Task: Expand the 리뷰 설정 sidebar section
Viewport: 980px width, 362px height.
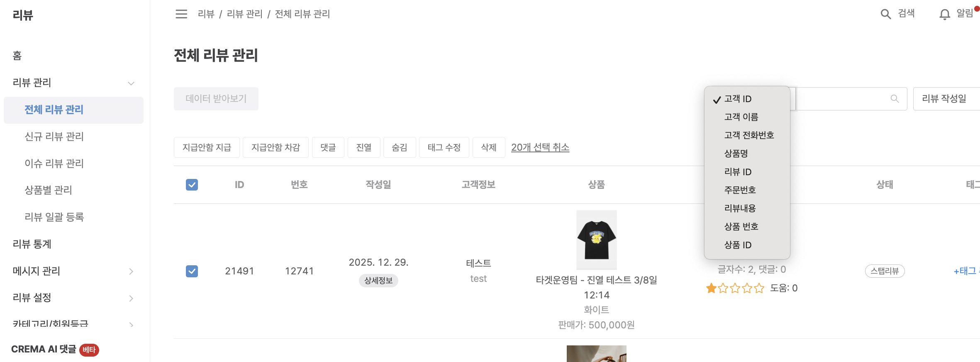Action: [x=131, y=298]
